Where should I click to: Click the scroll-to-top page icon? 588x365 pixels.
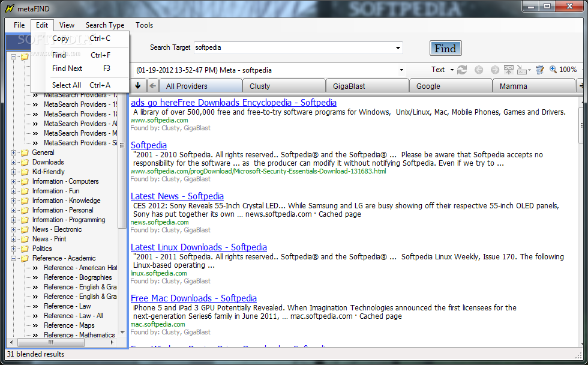coord(509,70)
